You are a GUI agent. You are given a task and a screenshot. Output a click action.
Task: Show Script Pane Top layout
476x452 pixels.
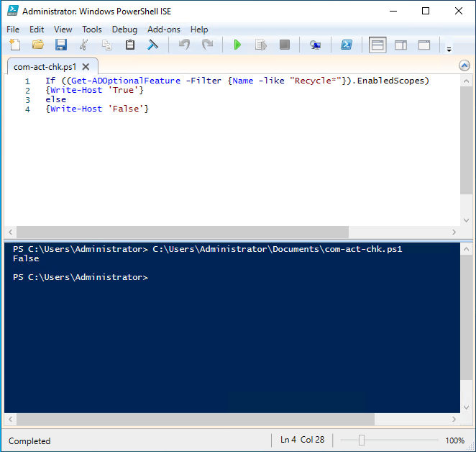[x=377, y=45]
